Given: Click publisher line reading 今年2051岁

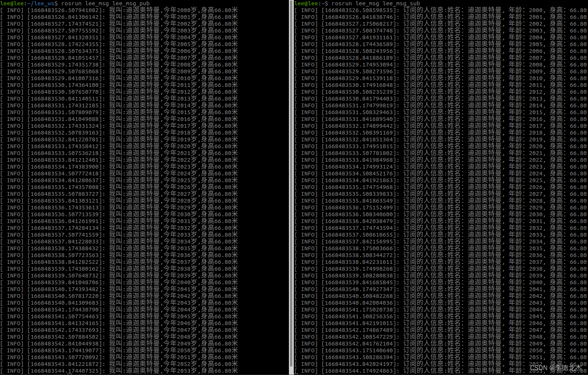Looking at the screenshot, I should point(119,357).
